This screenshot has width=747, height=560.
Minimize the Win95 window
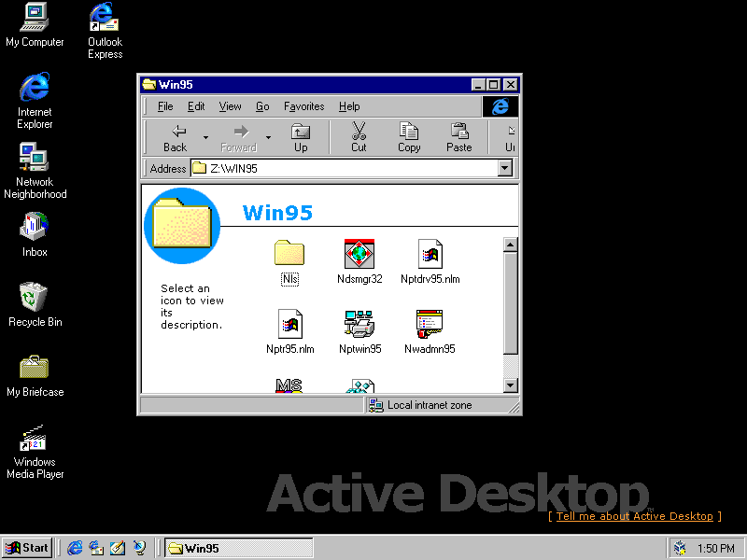tap(478, 85)
